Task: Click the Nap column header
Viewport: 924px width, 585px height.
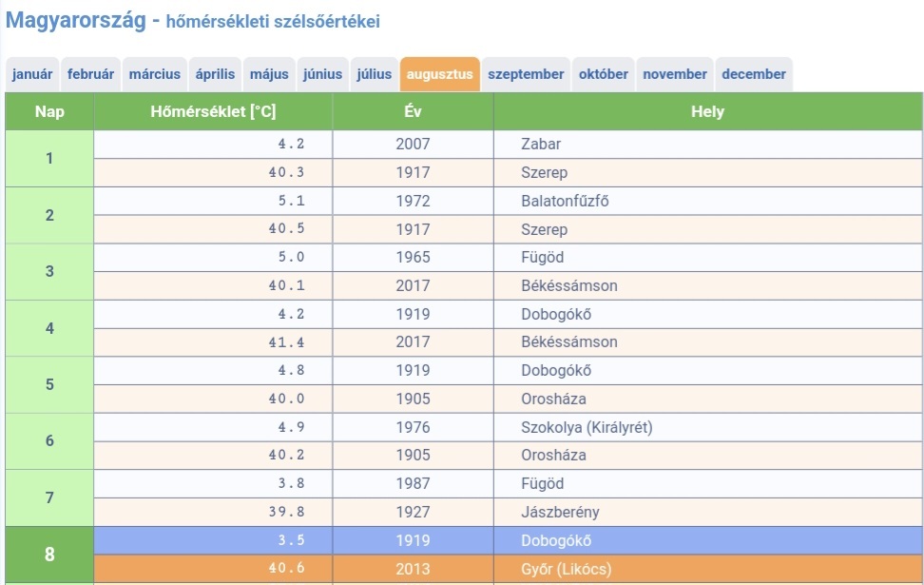Action: (48, 111)
